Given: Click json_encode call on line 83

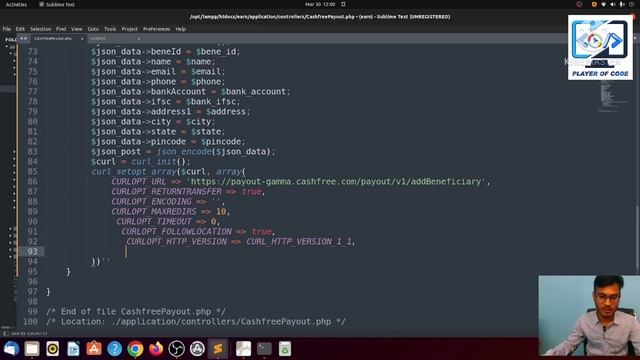Looking at the screenshot, I should [184, 151].
